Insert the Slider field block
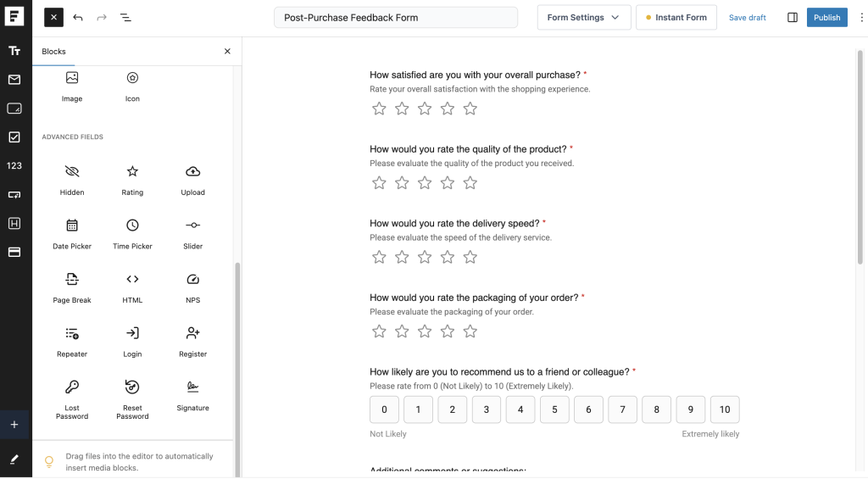Image resolution: width=868 pixels, height=479 pixels. pyautogui.click(x=192, y=234)
